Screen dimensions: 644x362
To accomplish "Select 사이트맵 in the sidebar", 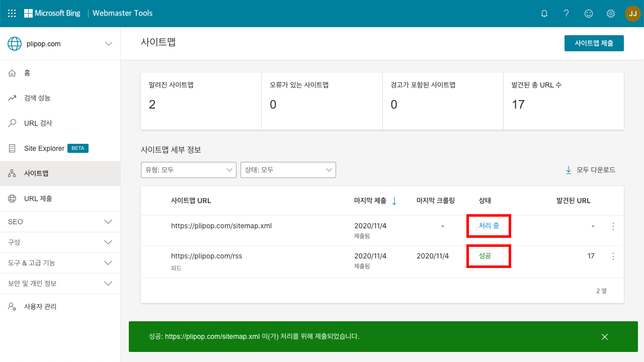I will (60, 173).
